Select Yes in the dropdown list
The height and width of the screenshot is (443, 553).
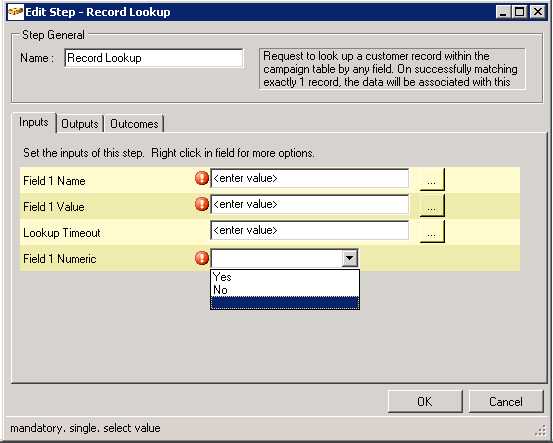(285, 277)
